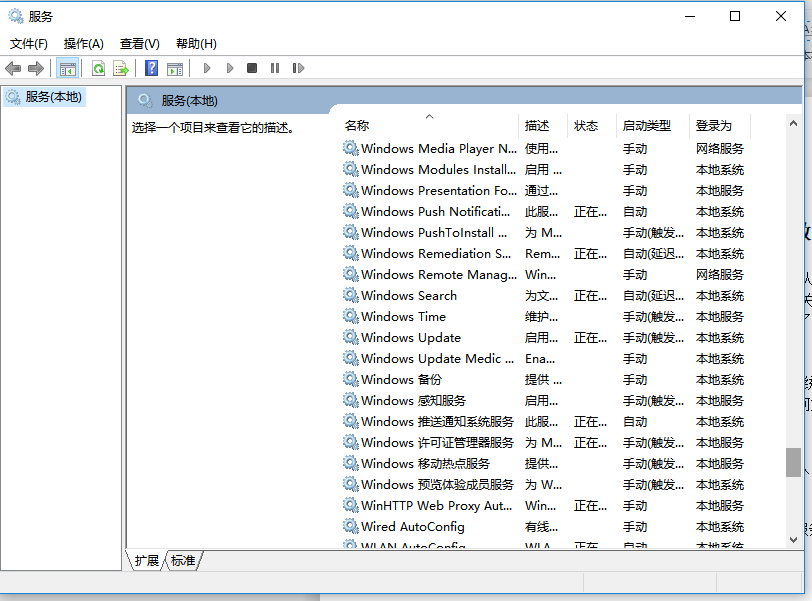The image size is (812, 601).
Task: Click the services list scrollbar up arrow
Action: coord(793,123)
